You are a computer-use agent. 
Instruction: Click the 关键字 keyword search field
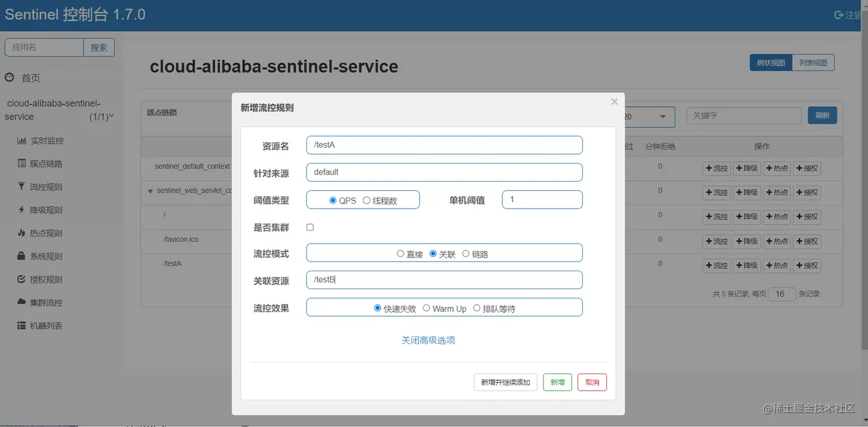[744, 116]
